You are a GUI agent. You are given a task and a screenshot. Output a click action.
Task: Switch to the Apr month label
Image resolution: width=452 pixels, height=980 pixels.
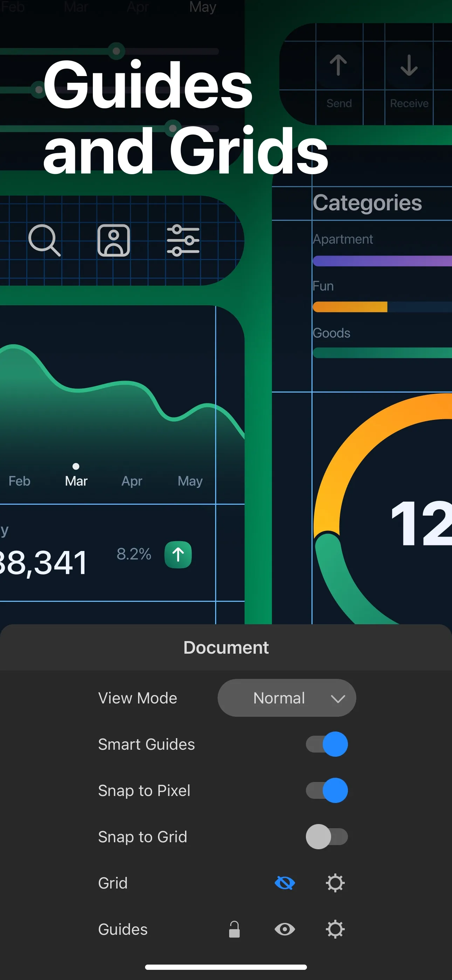(x=132, y=481)
